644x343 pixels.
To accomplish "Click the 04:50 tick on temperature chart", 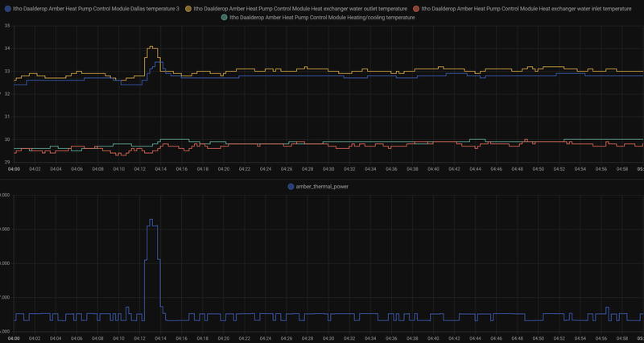I will click(x=538, y=169).
